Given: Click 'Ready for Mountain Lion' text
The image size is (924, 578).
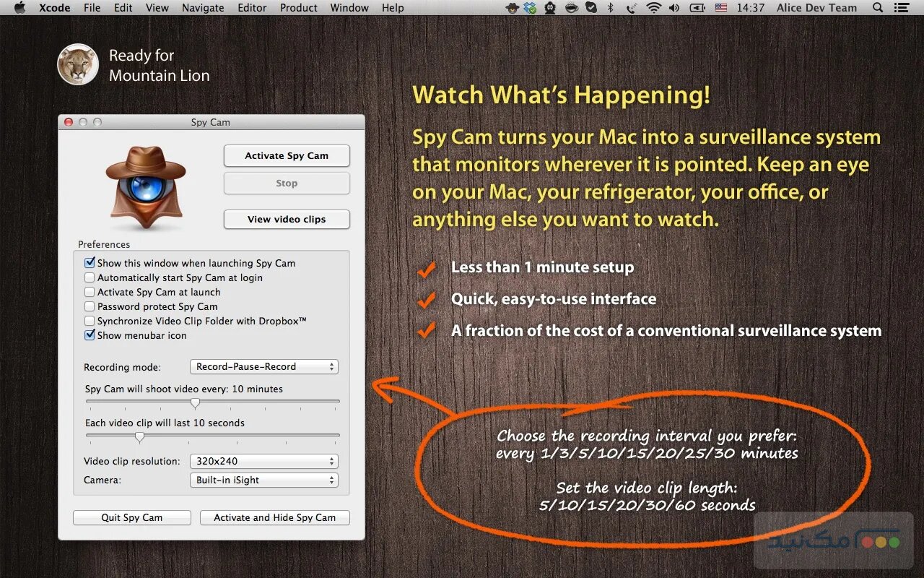Looking at the screenshot, I should click(160, 65).
